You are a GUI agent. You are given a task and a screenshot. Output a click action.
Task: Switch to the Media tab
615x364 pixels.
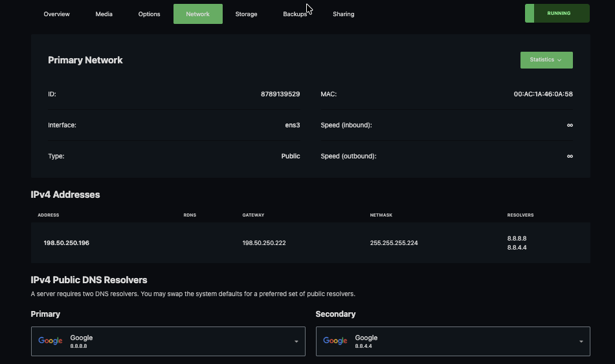[x=104, y=14]
